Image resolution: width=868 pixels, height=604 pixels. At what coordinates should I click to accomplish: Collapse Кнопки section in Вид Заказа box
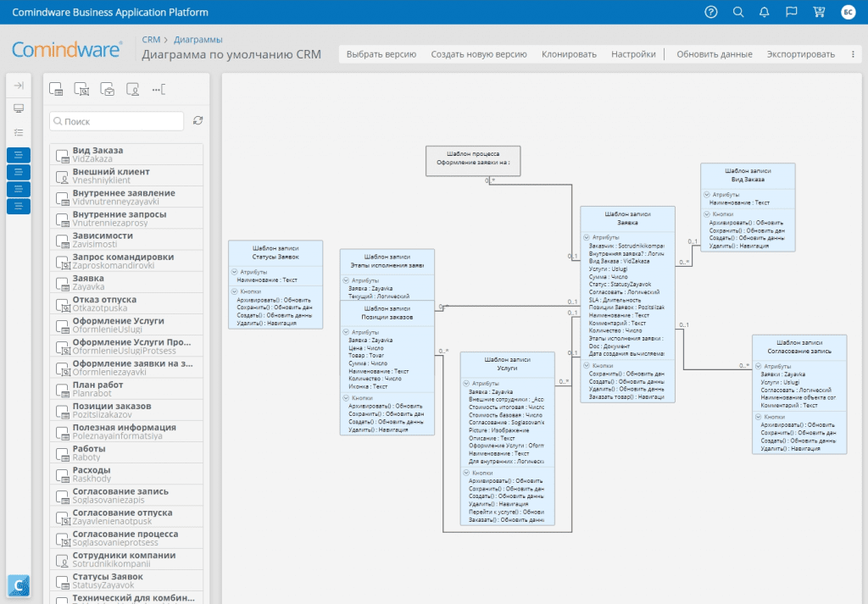tap(705, 214)
